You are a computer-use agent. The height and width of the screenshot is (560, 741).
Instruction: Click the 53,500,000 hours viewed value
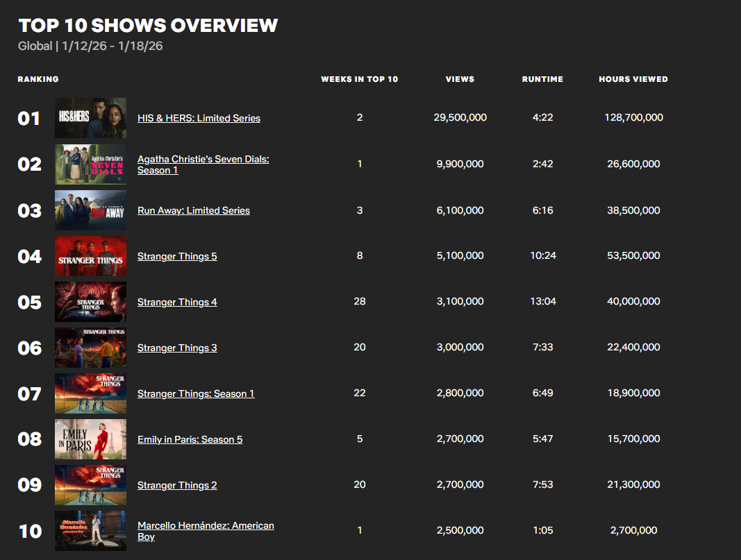tap(634, 255)
